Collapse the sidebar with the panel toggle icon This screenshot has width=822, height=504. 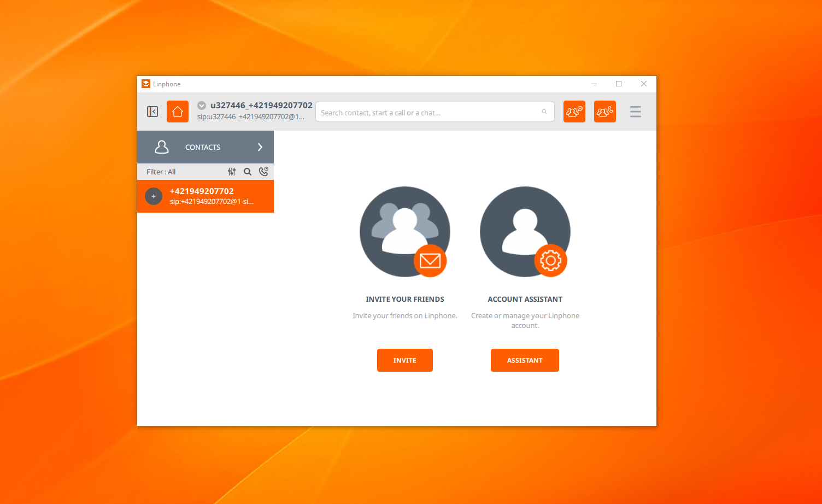[152, 112]
